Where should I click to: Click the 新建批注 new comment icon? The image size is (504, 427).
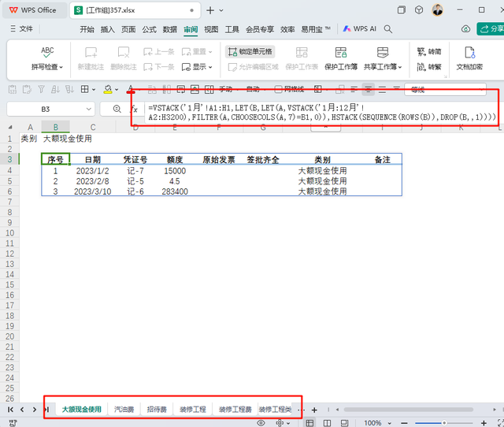click(91, 52)
